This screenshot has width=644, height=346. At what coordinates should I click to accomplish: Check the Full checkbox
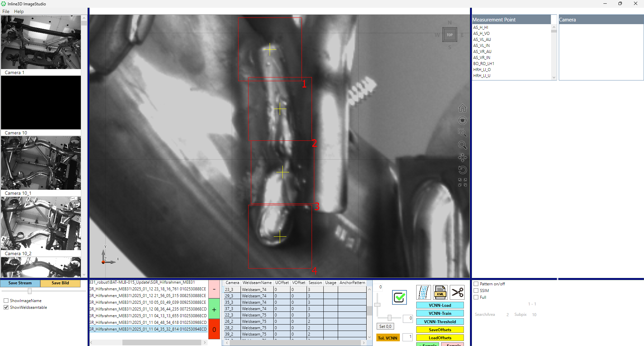tap(476, 297)
